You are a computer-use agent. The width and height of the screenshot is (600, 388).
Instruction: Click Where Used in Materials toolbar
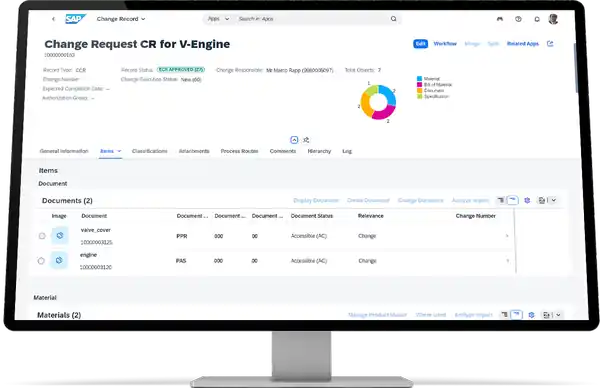click(x=431, y=315)
